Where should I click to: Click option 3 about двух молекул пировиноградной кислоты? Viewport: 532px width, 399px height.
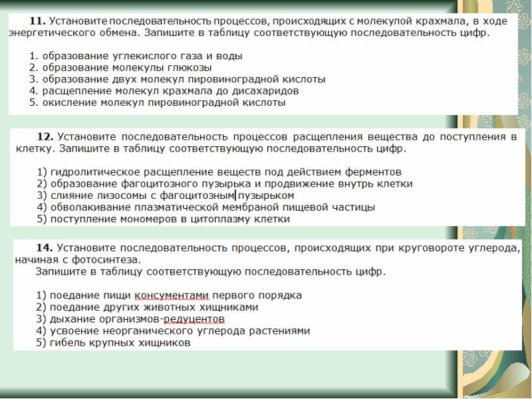point(178,79)
